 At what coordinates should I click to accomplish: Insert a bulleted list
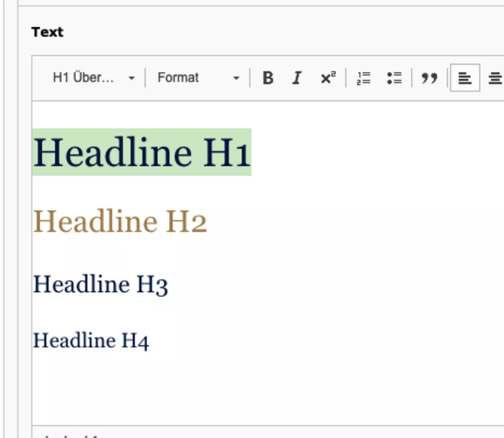[x=394, y=78]
